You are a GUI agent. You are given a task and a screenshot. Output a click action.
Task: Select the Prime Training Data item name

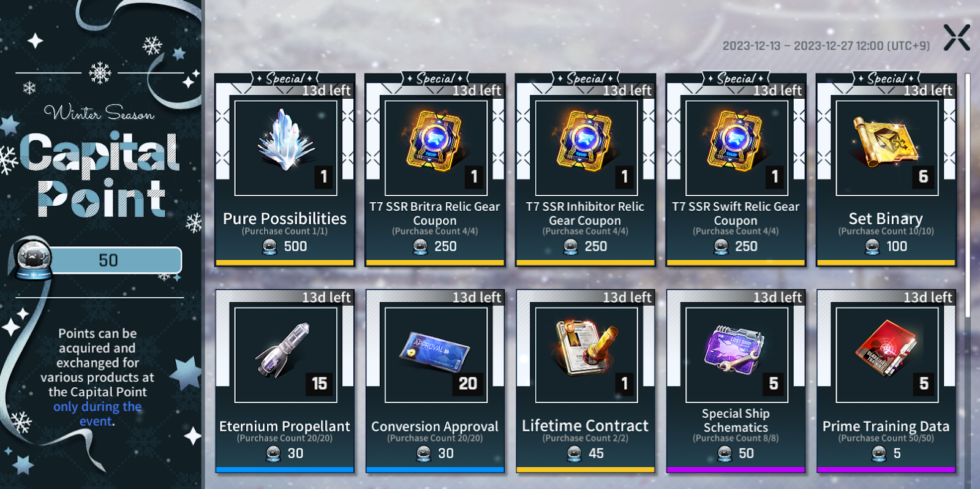tap(886, 426)
